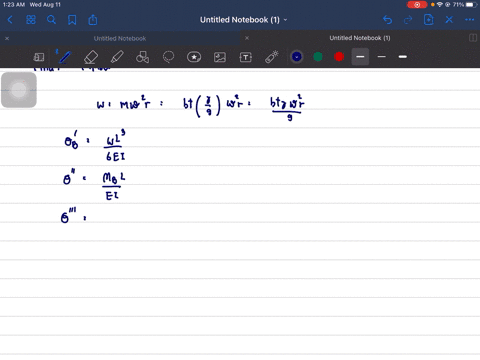Select the Image insert tool

(x=220, y=57)
